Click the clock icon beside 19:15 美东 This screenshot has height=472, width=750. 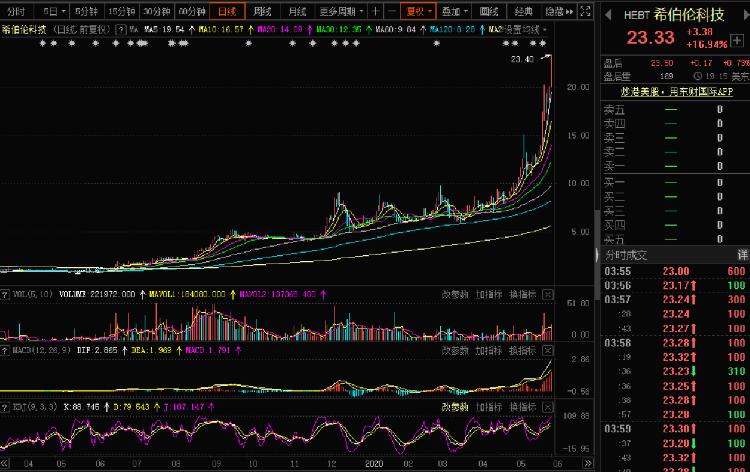point(697,76)
